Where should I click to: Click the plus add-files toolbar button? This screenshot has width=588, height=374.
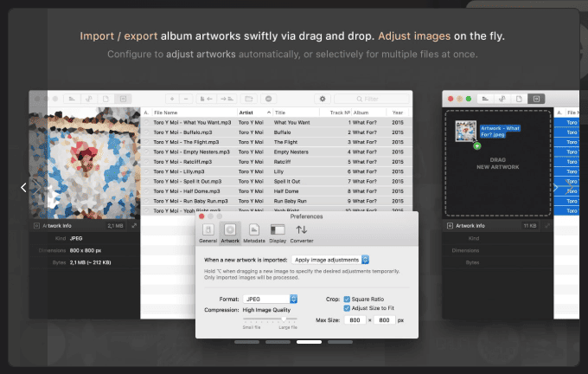[x=172, y=99]
